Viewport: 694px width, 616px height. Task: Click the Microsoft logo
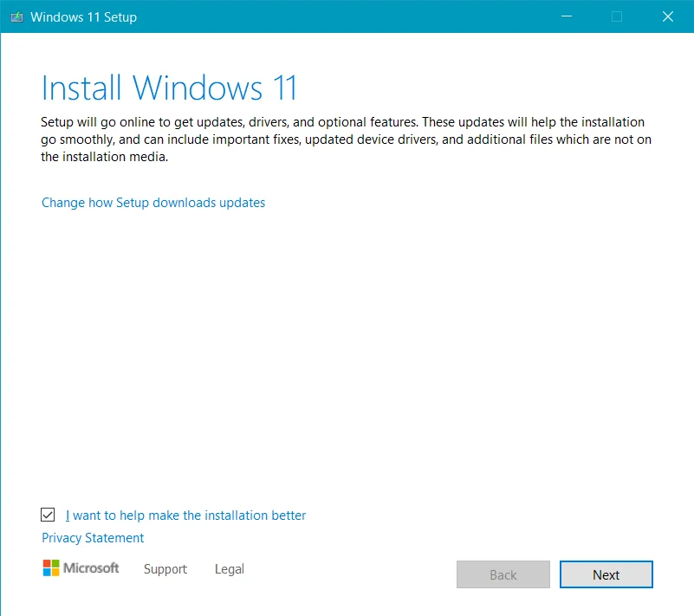(x=81, y=567)
